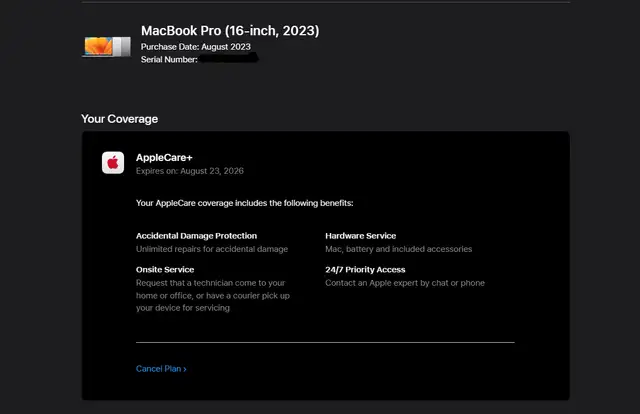This screenshot has height=414, width=640.
Task: Click the coverage benefits intro sentence
Action: [x=244, y=203]
